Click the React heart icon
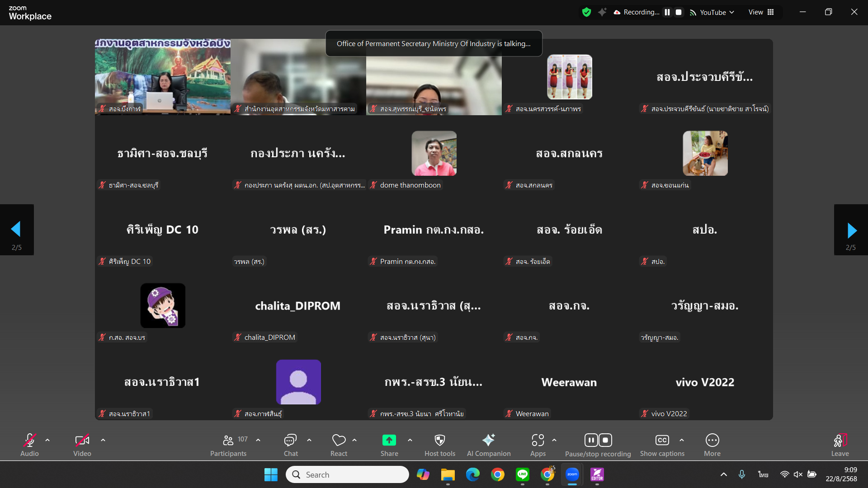Screen dimensions: 868x488 pos(339,441)
